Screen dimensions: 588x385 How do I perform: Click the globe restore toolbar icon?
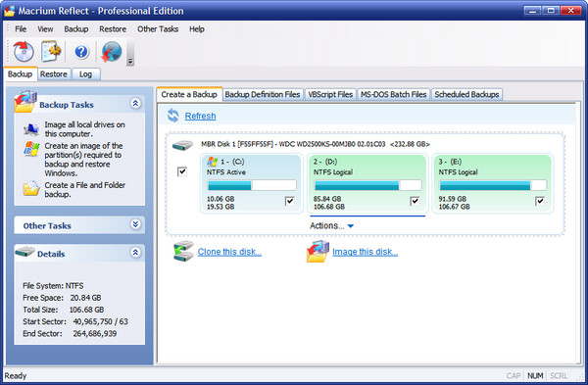(x=112, y=51)
